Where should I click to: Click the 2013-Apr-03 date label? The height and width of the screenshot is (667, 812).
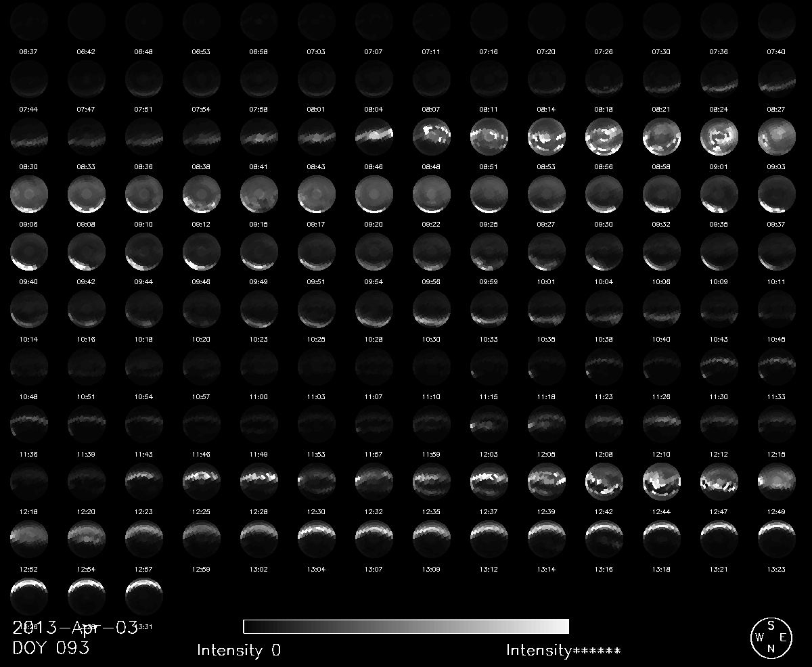point(74,627)
